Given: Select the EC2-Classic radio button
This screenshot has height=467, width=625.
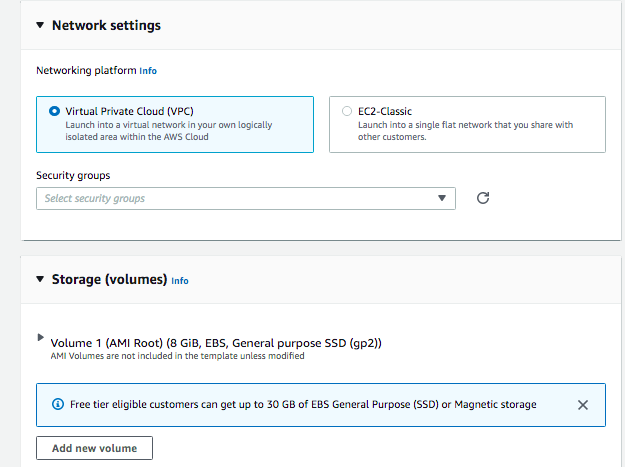Looking at the screenshot, I should [347, 112].
